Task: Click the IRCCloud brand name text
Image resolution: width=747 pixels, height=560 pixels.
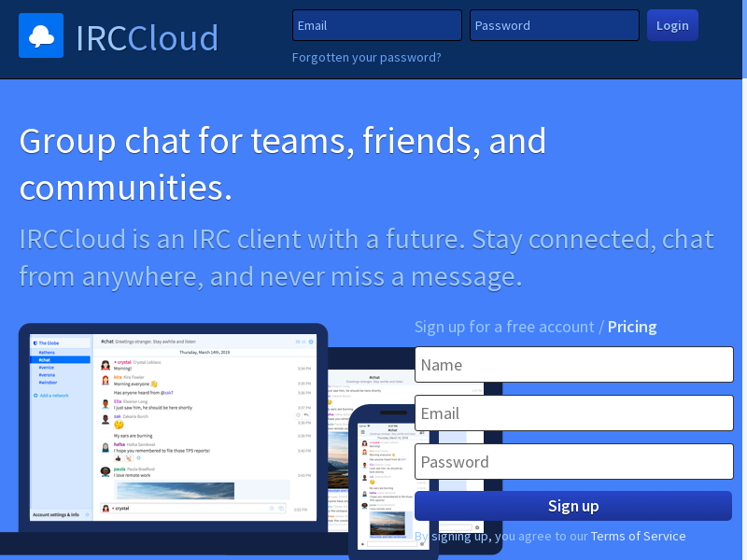Action: tap(147, 37)
